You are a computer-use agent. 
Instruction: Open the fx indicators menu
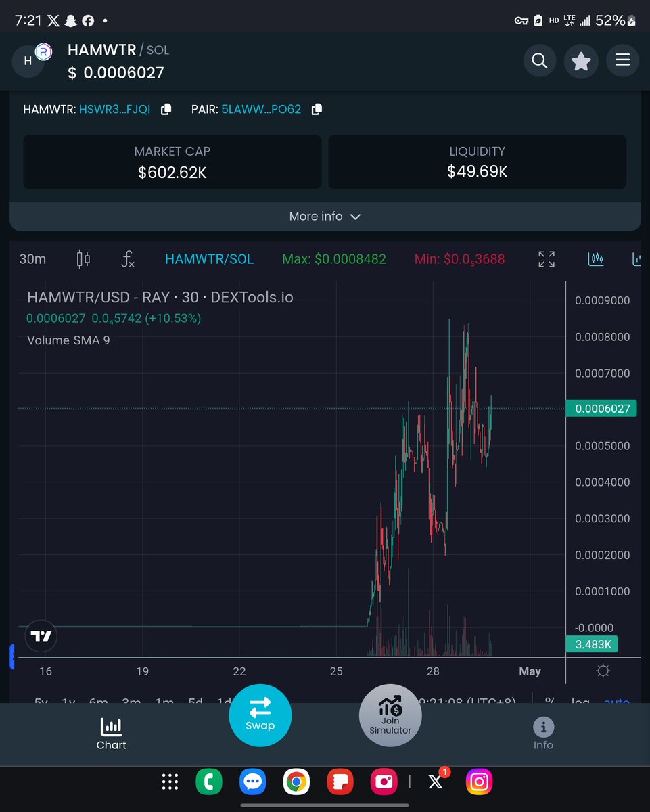(x=127, y=259)
